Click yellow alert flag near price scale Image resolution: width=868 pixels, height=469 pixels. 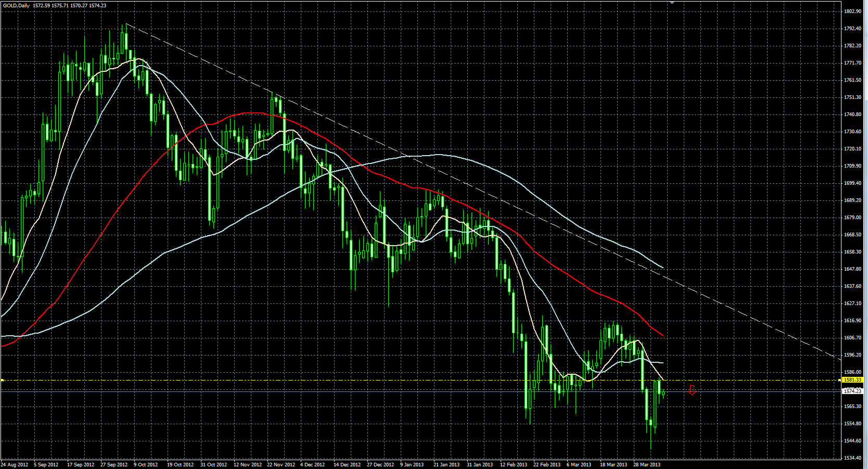tap(839, 380)
